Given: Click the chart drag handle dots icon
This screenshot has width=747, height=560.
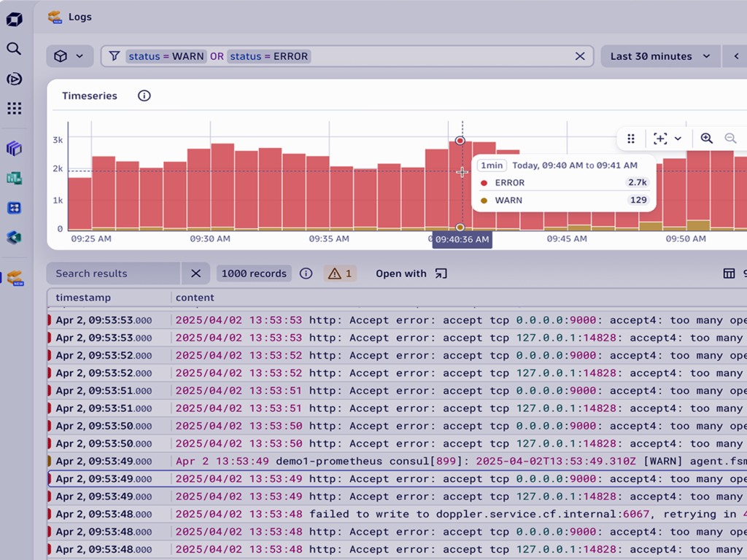Looking at the screenshot, I should point(631,139).
